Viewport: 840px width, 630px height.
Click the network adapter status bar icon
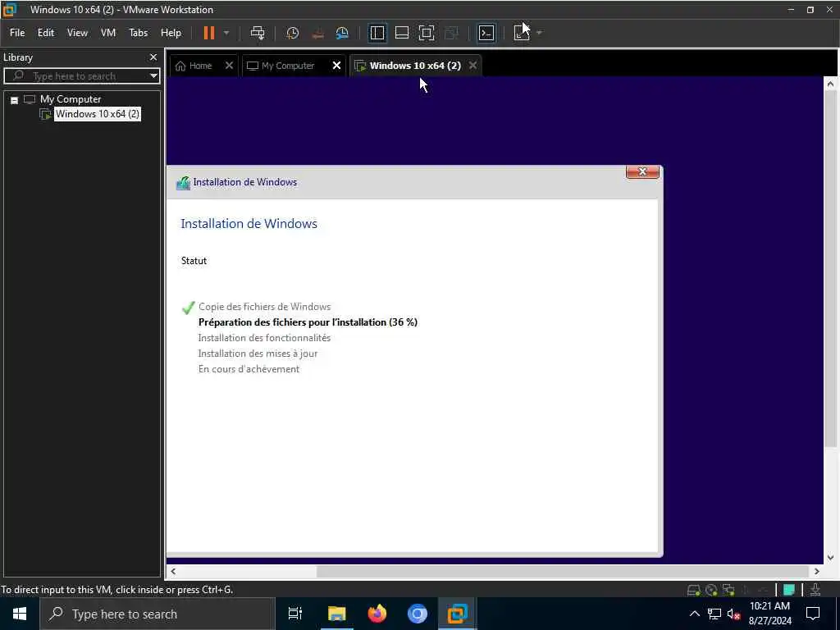728,590
